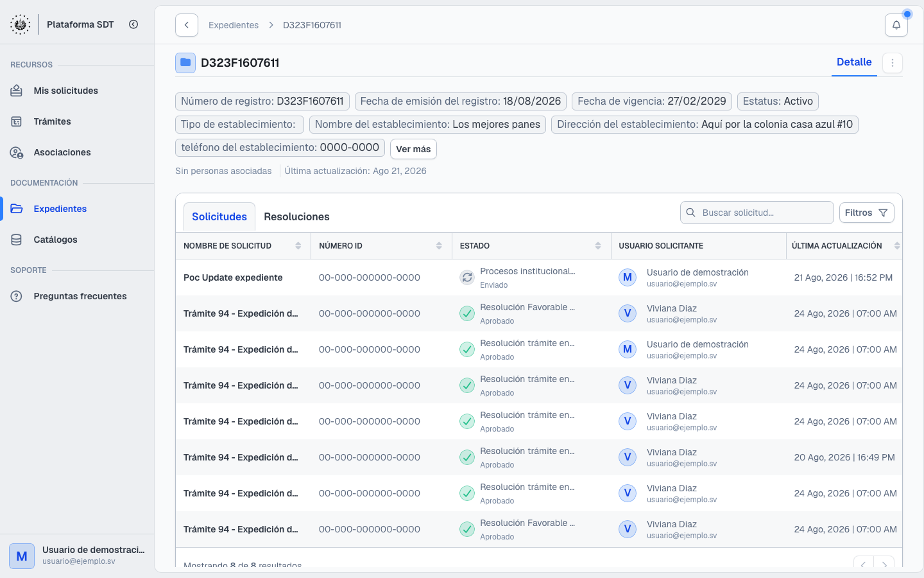This screenshot has width=924, height=578.
Task: Click the Asociaciones sidebar icon
Action: (17, 152)
